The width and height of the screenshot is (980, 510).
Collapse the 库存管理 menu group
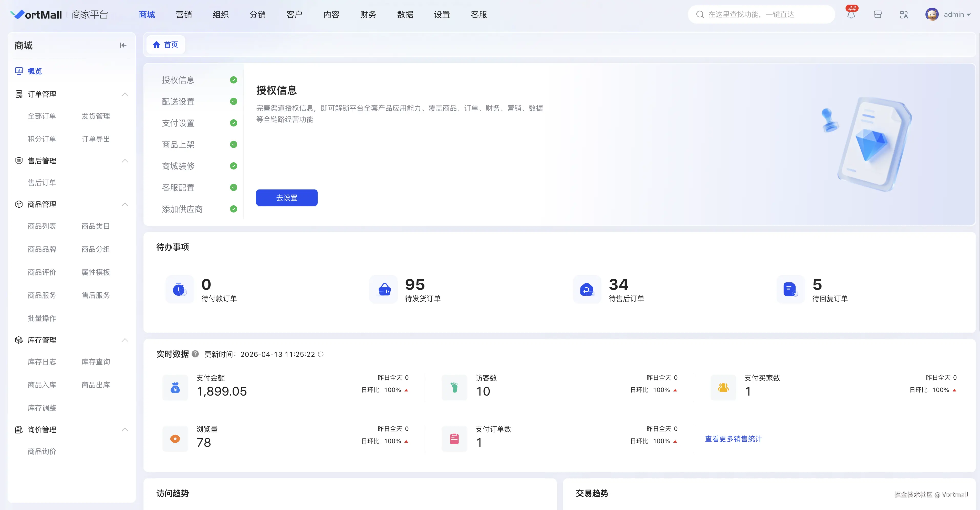point(125,340)
